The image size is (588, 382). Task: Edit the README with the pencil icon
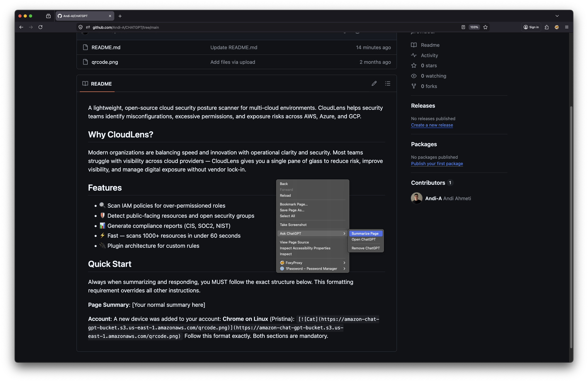tap(374, 83)
